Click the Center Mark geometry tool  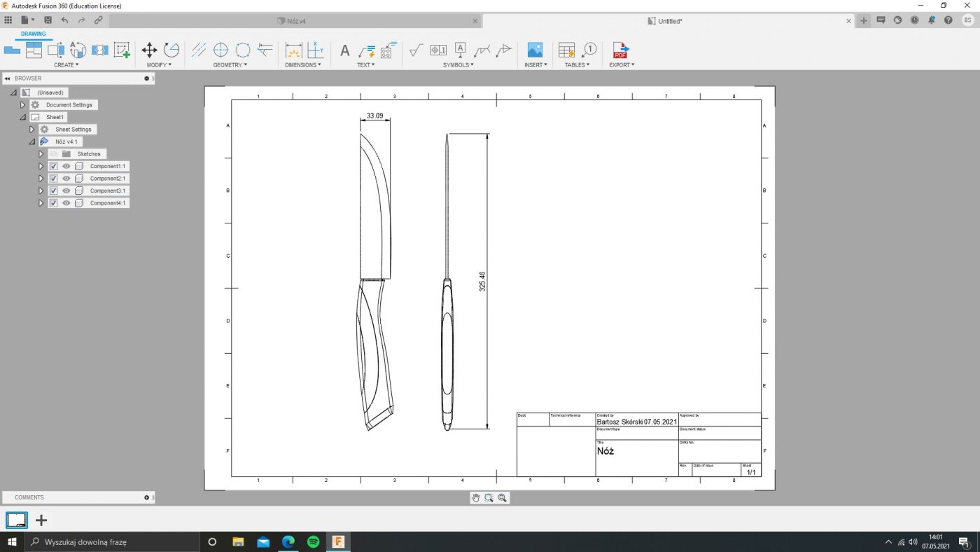tap(220, 50)
